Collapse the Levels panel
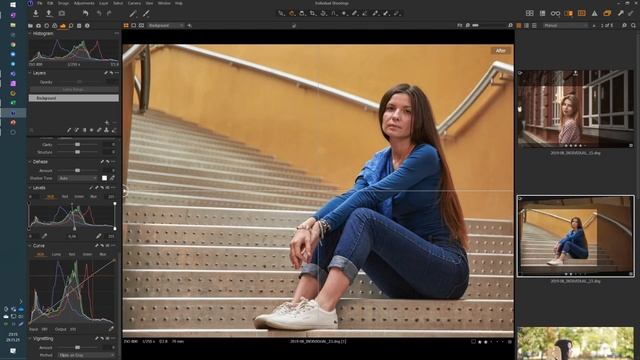Image resolution: width=640 pixels, height=360 pixels. pos(30,188)
